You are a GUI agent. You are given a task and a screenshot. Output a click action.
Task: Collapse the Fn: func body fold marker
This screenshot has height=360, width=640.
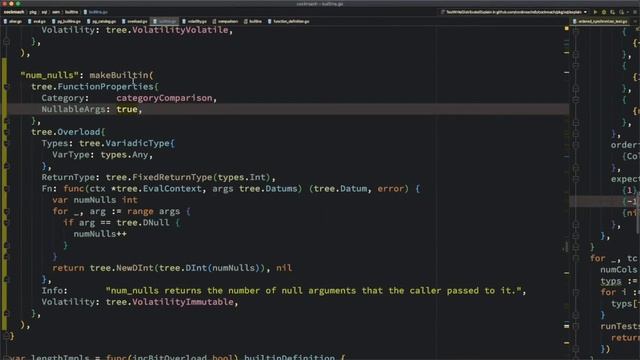tap(6, 189)
